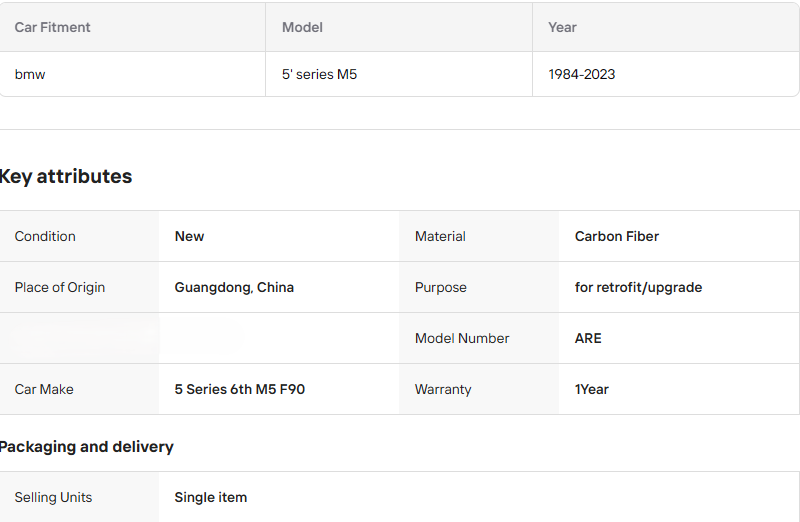Select the Condition attribute label
This screenshot has width=800, height=522.
point(45,236)
